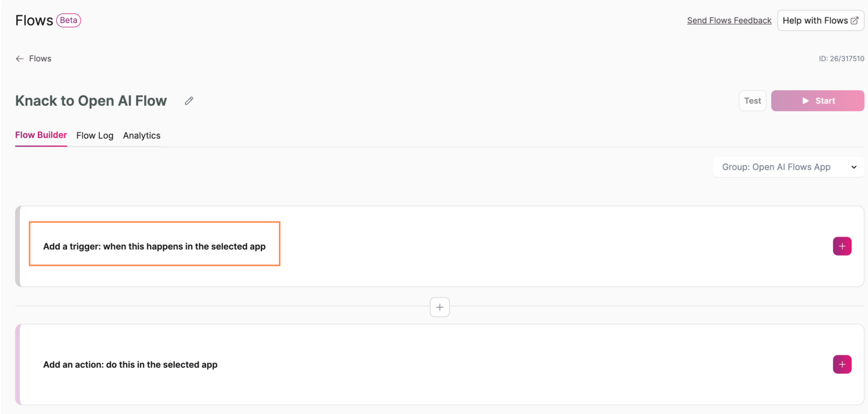The height and width of the screenshot is (414, 868).
Task: Open the Analytics tab
Action: pos(142,135)
